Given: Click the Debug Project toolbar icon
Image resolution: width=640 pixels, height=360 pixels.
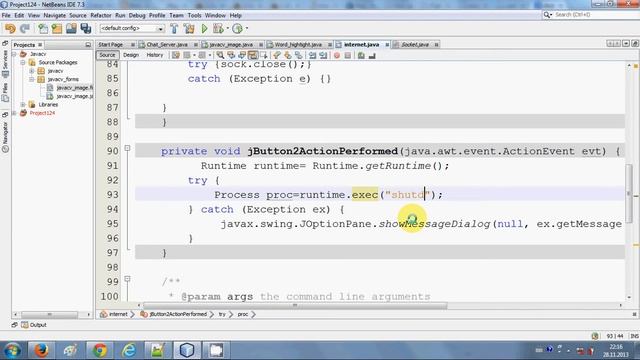Looking at the screenshot, I should [218, 29].
